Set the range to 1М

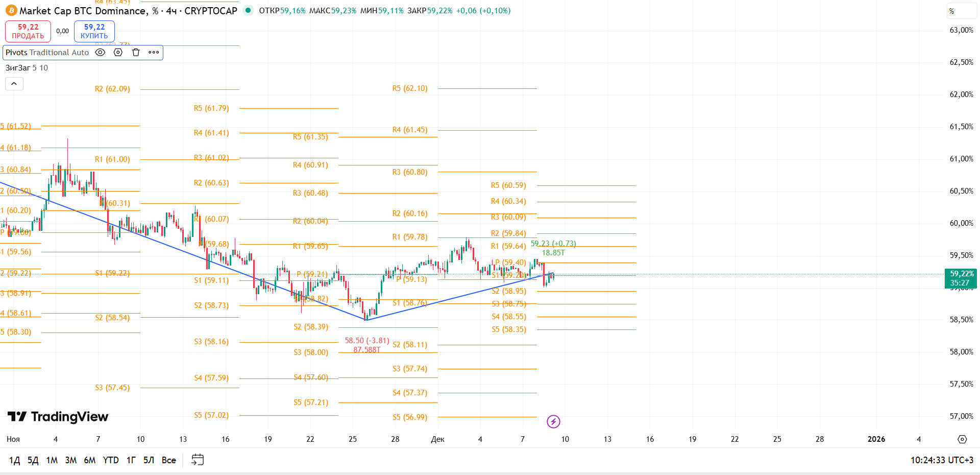(x=52, y=460)
